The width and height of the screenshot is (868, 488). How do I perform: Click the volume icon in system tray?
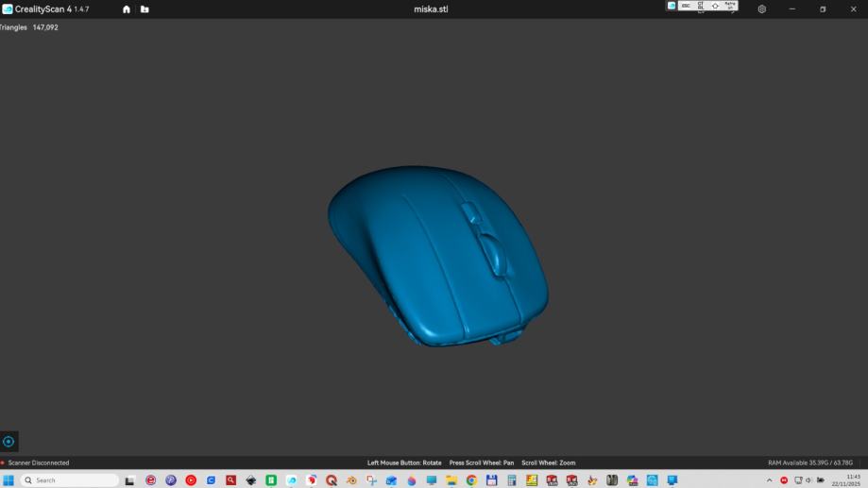click(x=809, y=480)
